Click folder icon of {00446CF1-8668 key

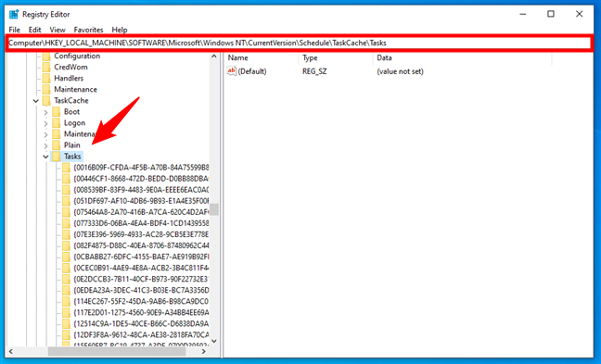point(66,179)
